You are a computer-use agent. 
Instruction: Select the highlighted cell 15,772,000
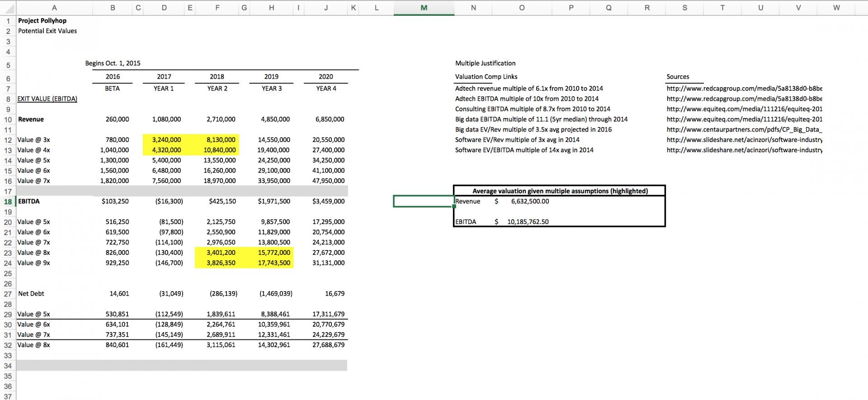[274, 253]
